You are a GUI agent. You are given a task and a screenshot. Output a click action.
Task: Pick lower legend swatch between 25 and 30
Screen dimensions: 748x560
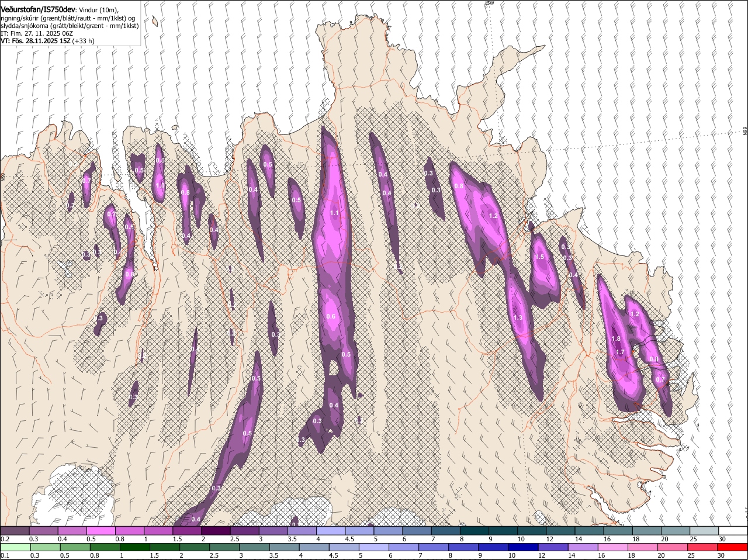point(703,547)
